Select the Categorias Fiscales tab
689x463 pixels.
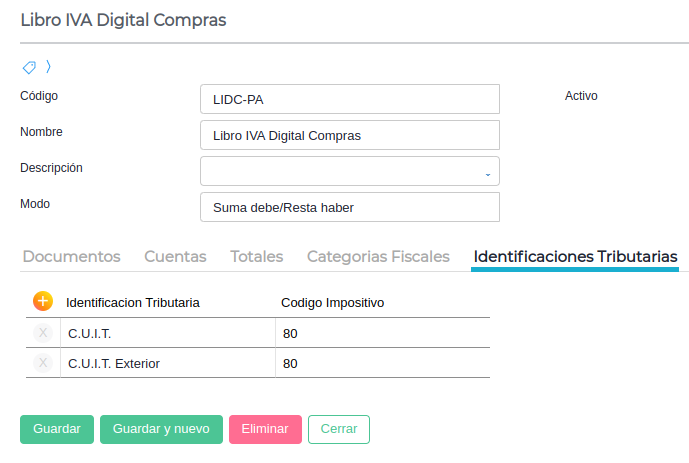pos(378,257)
